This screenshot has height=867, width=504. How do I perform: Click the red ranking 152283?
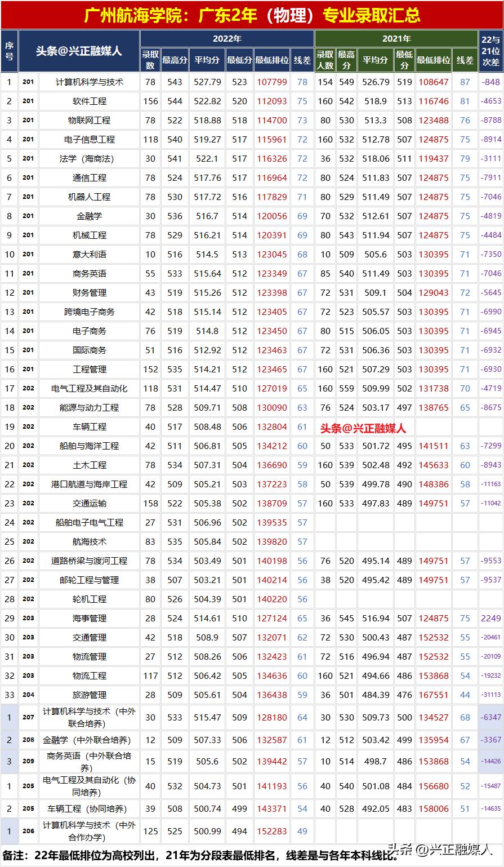(x=271, y=831)
